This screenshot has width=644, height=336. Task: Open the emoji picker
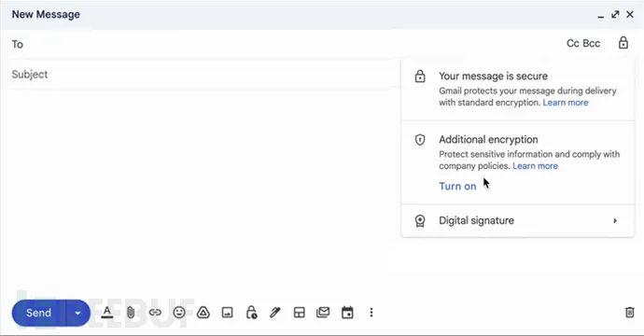coord(179,313)
